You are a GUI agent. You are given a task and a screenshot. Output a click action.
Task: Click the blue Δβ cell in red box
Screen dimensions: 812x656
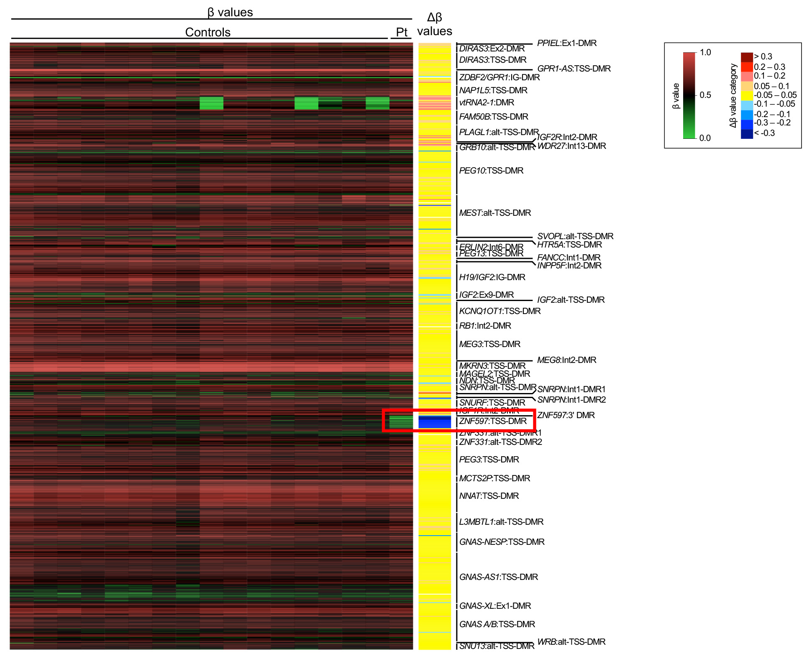[x=435, y=422]
